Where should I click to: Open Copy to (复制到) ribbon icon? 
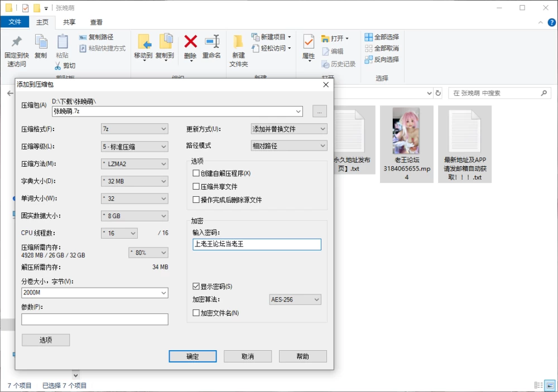(x=165, y=42)
